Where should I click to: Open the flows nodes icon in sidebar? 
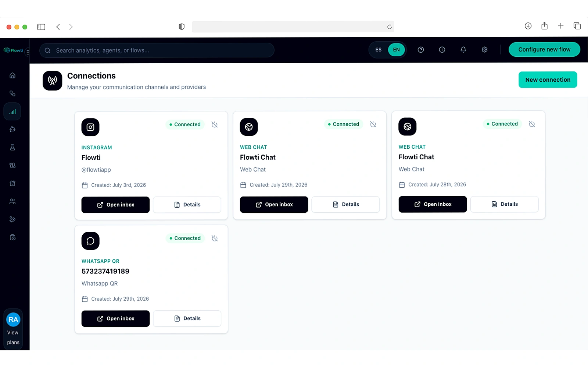[12, 93]
